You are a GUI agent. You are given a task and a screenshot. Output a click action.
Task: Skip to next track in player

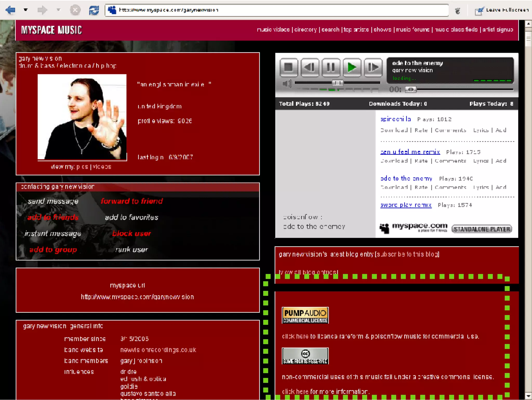click(x=373, y=68)
